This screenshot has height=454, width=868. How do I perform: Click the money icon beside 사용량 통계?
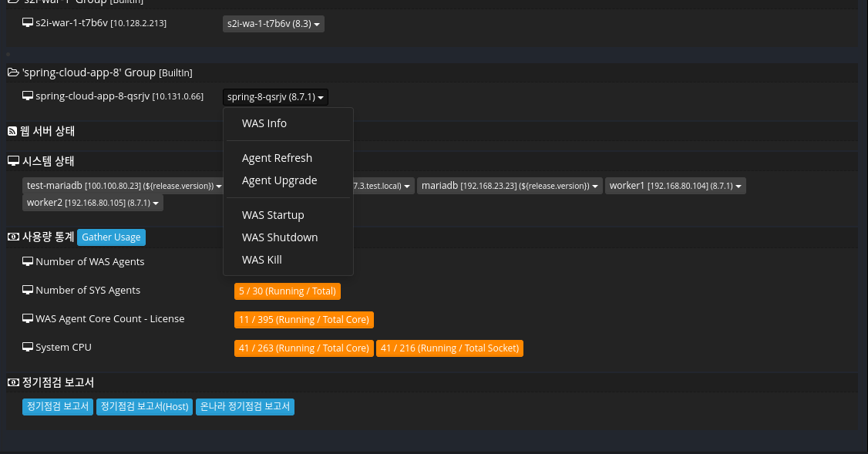click(x=13, y=237)
